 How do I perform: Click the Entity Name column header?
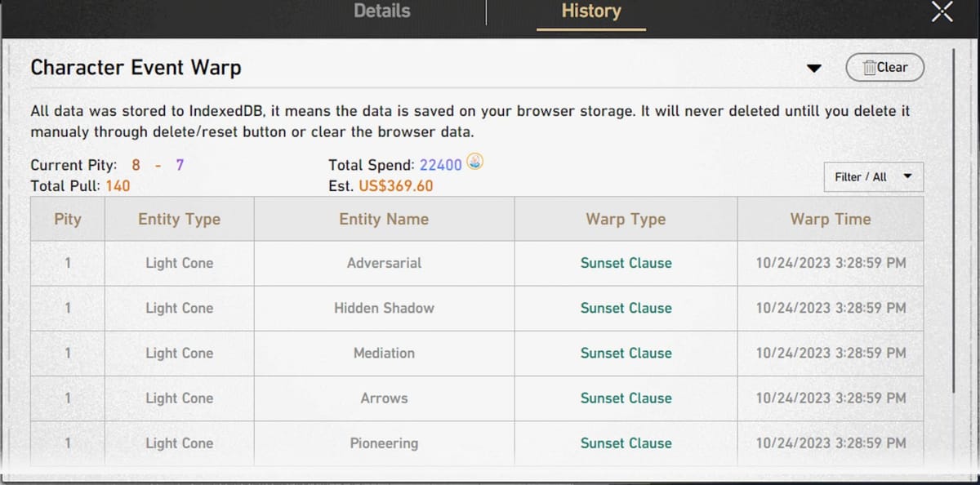click(x=384, y=219)
